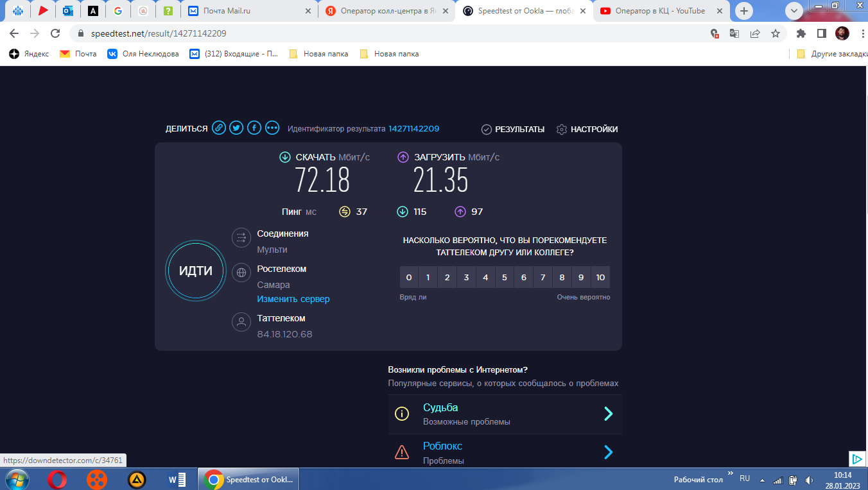The image size is (868, 490).
Task: Expand the Судьба problem entry arrow
Action: click(609, 414)
